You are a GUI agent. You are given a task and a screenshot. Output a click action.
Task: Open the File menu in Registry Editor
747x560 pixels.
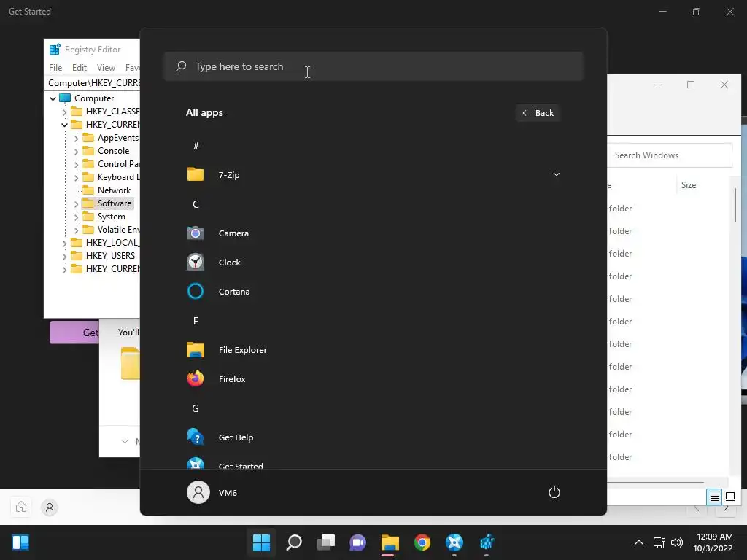(55, 68)
